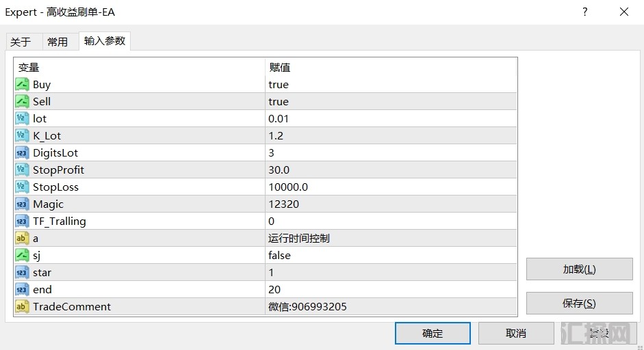Click the boolean icon beside sj

(x=22, y=256)
